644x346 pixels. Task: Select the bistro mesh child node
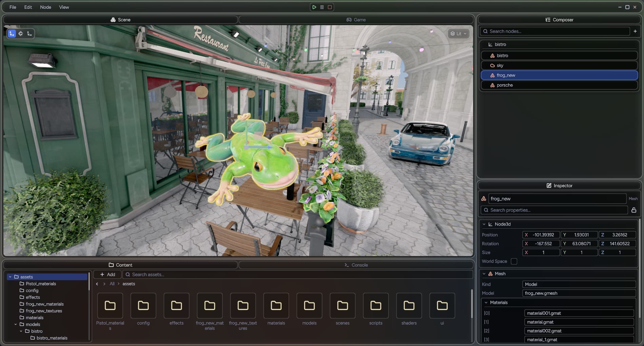(559, 56)
